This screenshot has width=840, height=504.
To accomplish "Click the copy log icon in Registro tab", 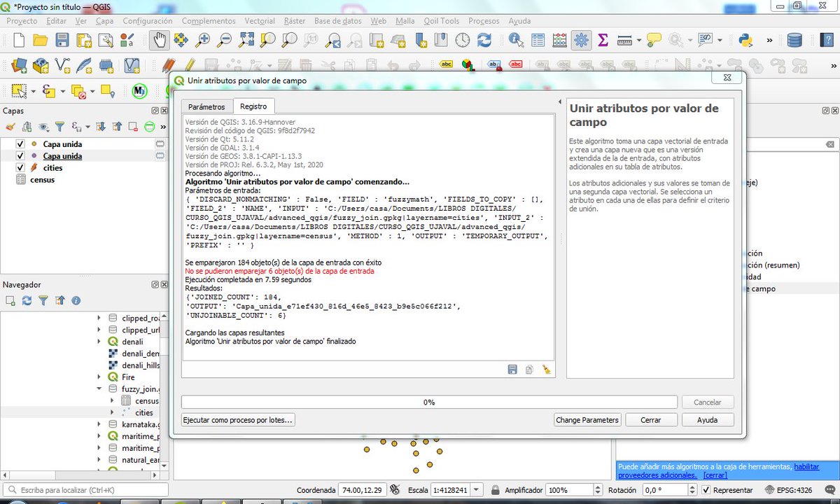I will 530,370.
